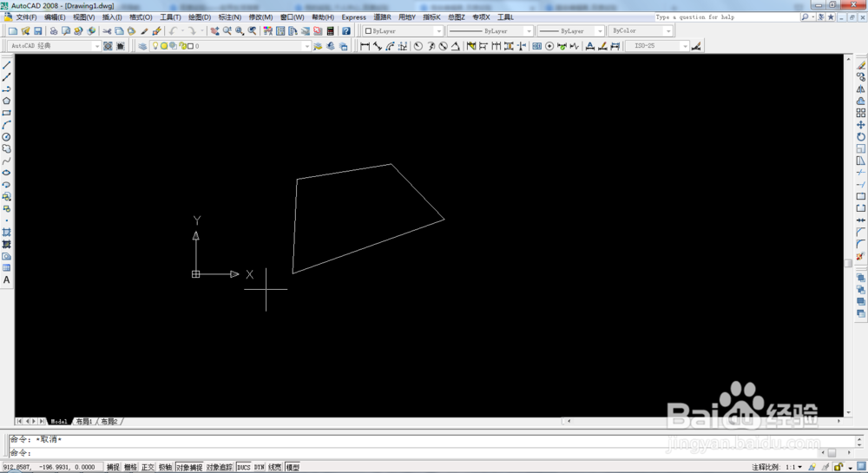This screenshot has width=868, height=473.
Task: Click the Open file icon
Action: 25,31
